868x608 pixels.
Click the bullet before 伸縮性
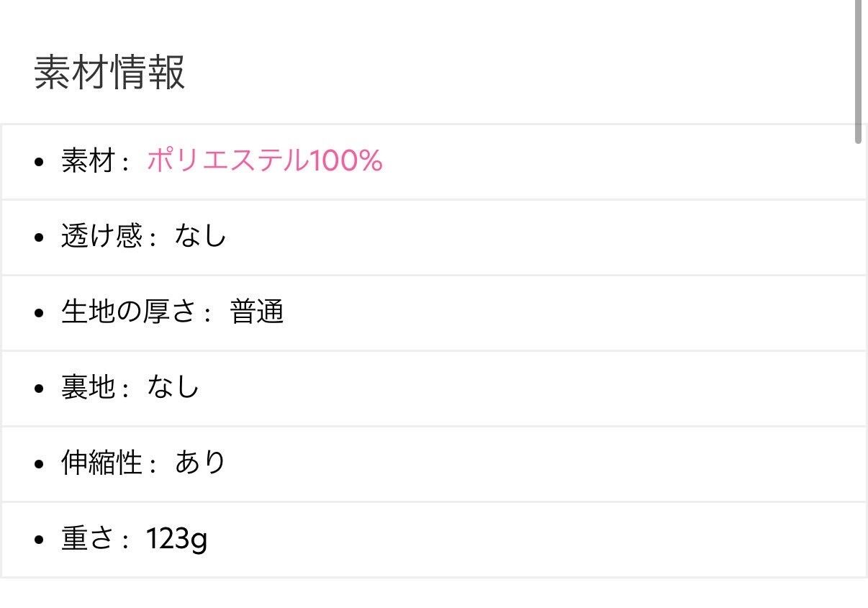[40, 463]
